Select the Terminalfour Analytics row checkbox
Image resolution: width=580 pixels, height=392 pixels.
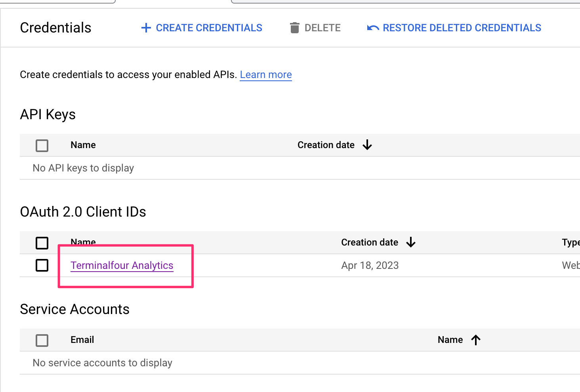click(42, 265)
